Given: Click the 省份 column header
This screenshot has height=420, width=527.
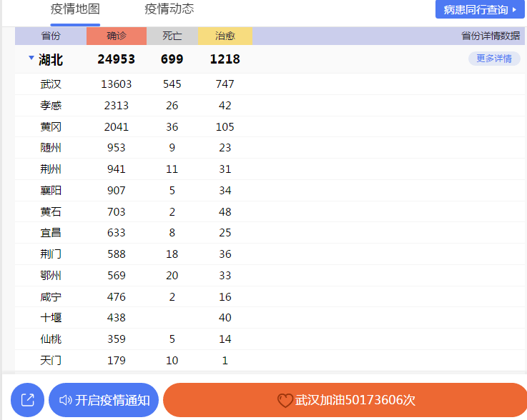Looking at the screenshot, I should coord(51,36).
